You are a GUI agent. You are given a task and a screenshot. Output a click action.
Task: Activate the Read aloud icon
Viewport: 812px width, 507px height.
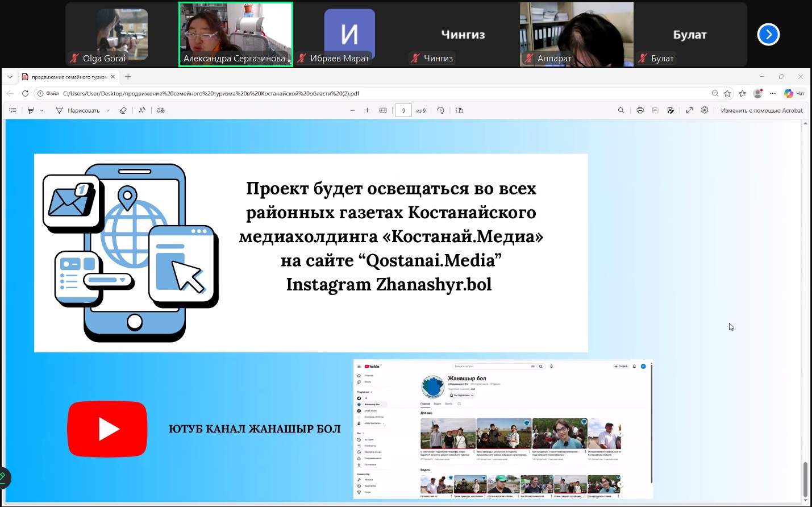142,110
